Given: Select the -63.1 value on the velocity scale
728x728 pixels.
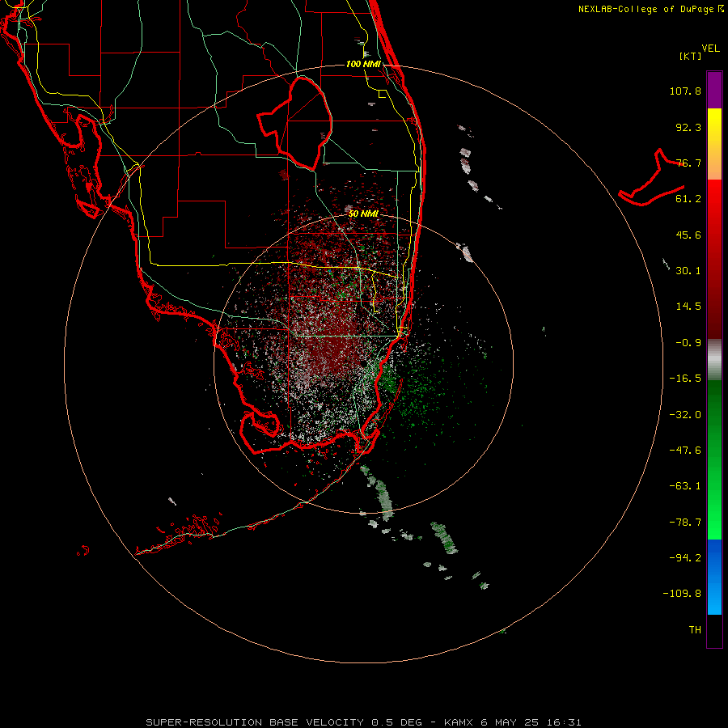Looking at the screenshot, I should 685,486.
